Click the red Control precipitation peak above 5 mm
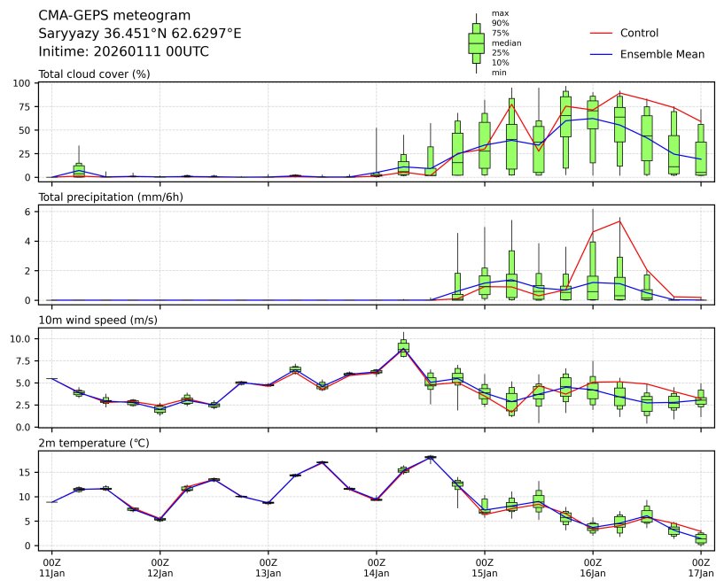 619,221
